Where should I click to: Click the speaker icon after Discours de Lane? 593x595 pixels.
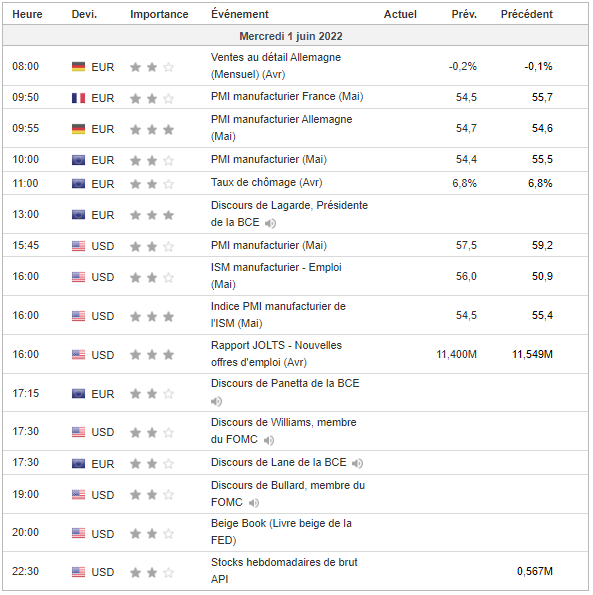click(x=357, y=463)
